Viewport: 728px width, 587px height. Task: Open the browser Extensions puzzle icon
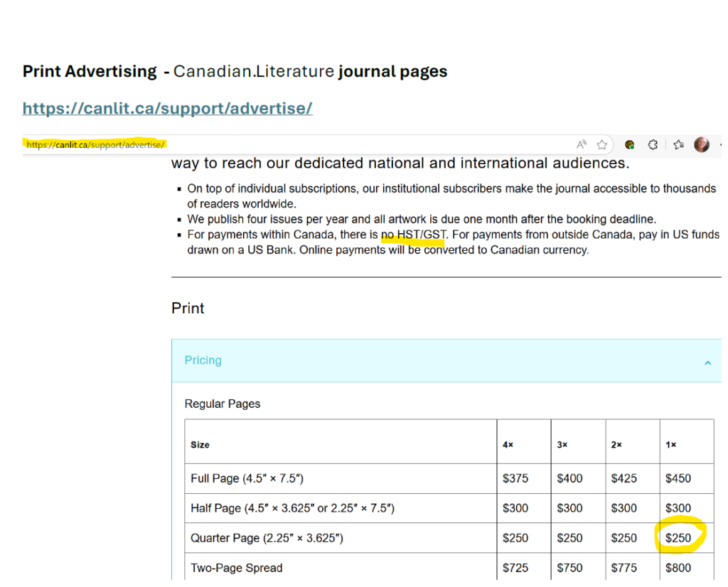pyautogui.click(x=653, y=145)
